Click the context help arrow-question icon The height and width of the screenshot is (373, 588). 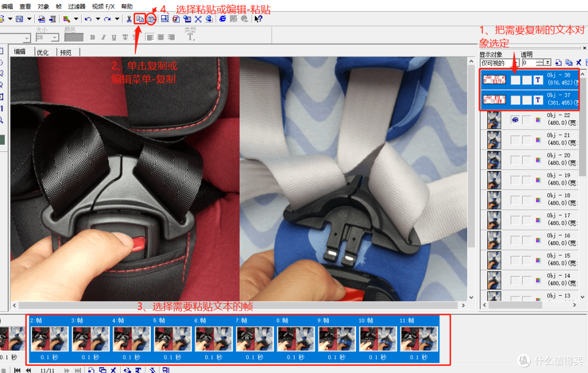tap(258, 19)
